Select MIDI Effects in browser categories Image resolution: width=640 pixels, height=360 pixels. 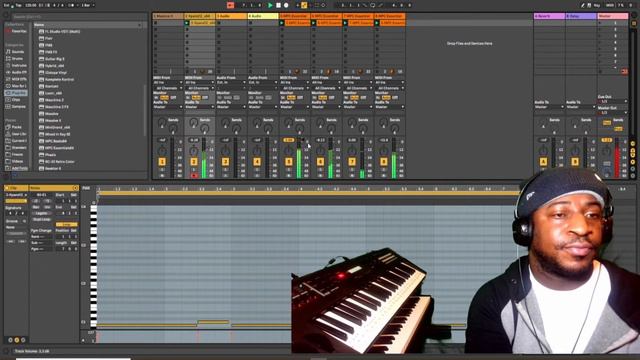(x=16, y=79)
